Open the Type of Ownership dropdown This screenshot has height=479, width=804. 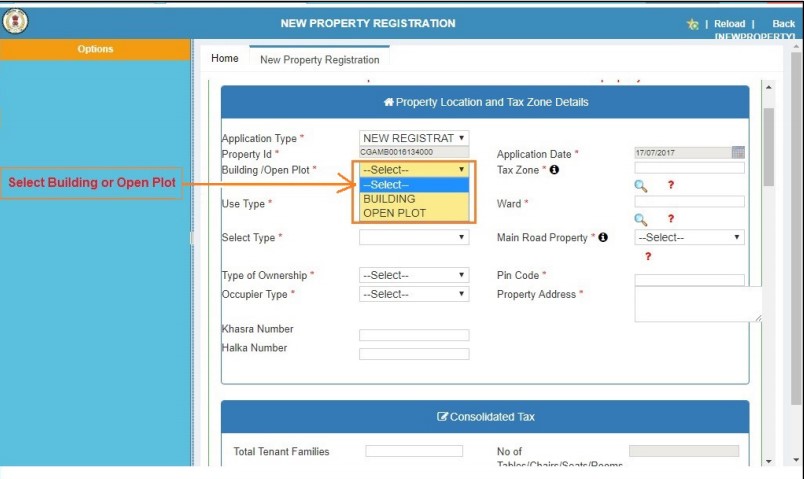[413, 275]
